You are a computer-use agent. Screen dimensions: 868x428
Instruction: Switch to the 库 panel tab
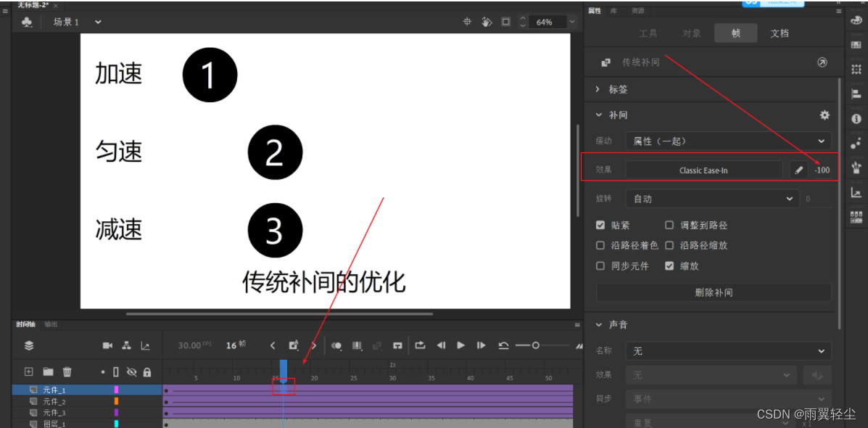pyautogui.click(x=616, y=10)
